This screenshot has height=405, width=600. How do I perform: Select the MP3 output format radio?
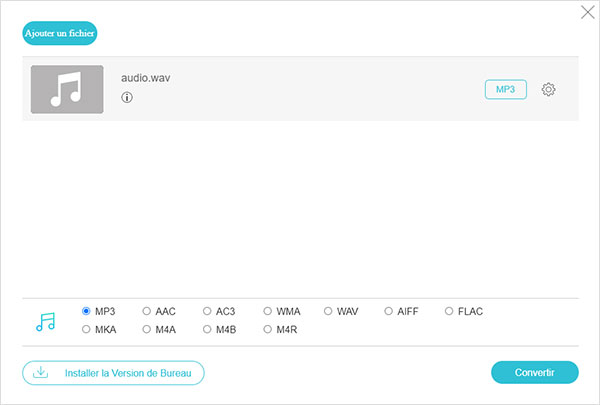(87, 311)
